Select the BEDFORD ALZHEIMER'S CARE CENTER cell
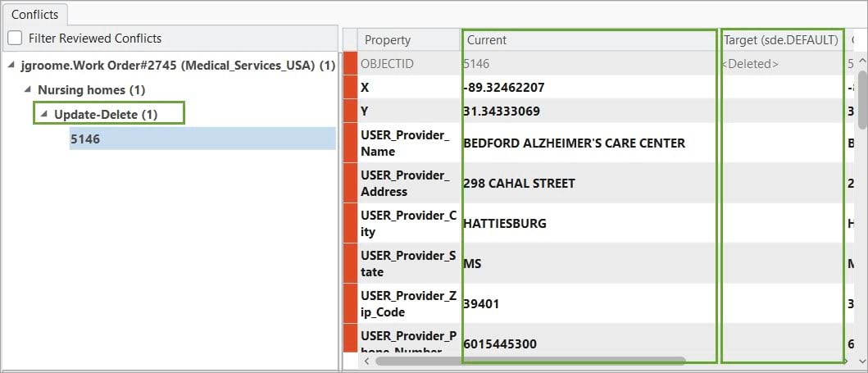This screenshot has height=373, width=868. pos(575,143)
